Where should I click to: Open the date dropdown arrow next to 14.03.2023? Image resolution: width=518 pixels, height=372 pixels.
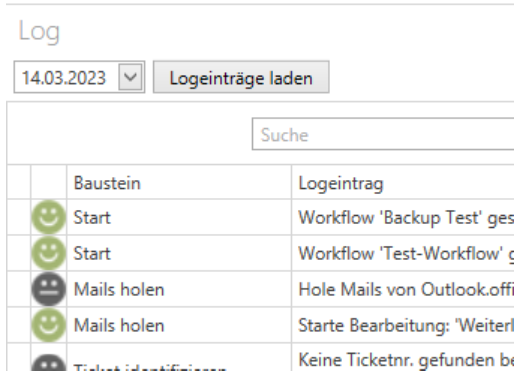pyautogui.click(x=130, y=77)
